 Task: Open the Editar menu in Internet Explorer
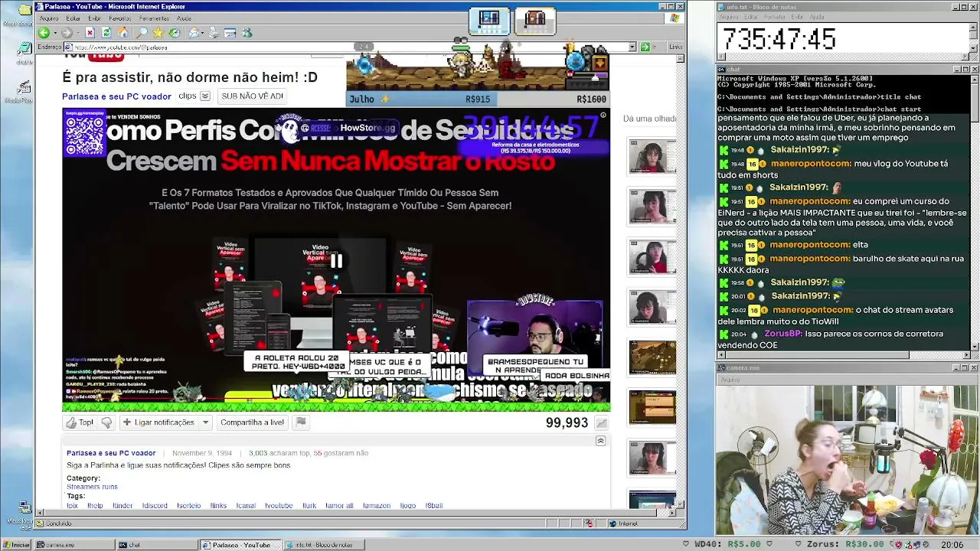[x=73, y=18]
